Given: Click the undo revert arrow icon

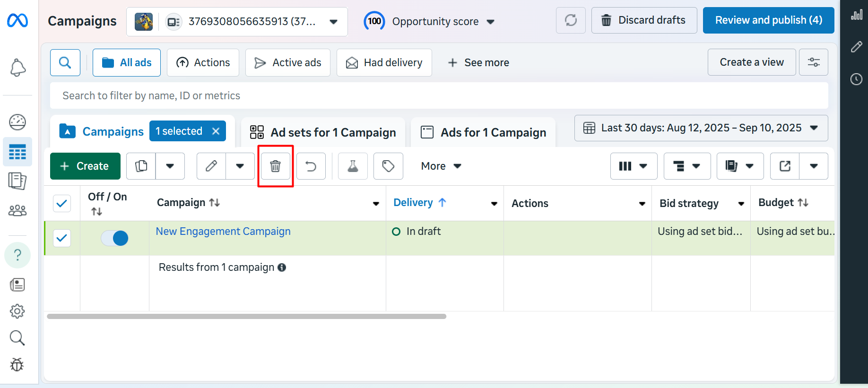Looking at the screenshot, I should pyautogui.click(x=311, y=166).
